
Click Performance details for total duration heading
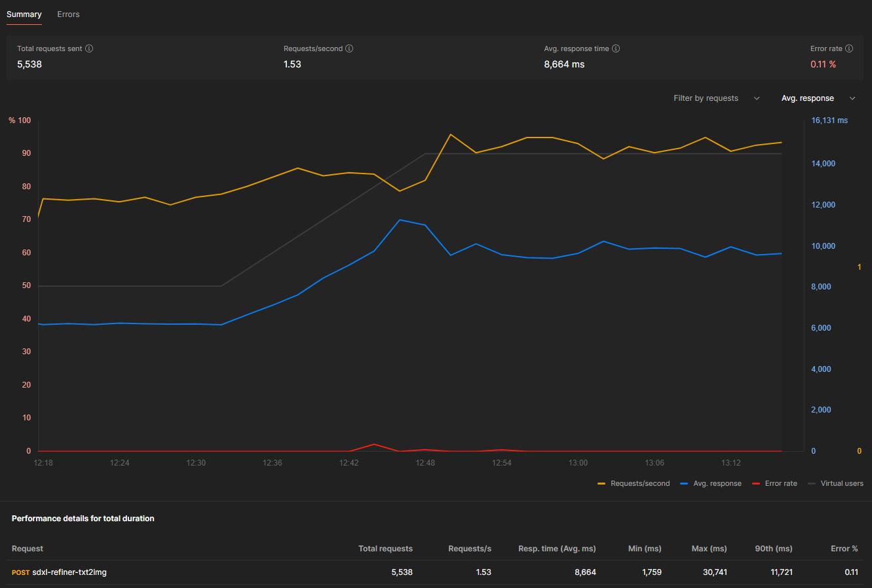(83, 519)
